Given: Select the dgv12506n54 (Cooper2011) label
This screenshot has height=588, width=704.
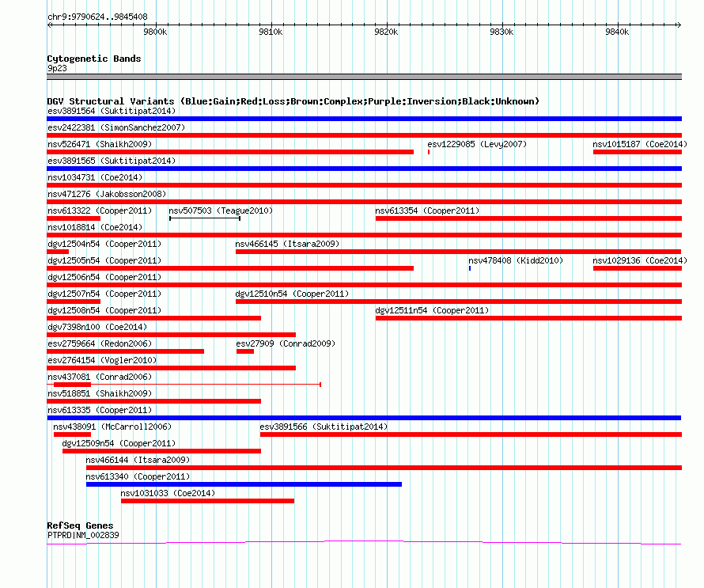Looking at the screenshot, I should pos(104,277).
